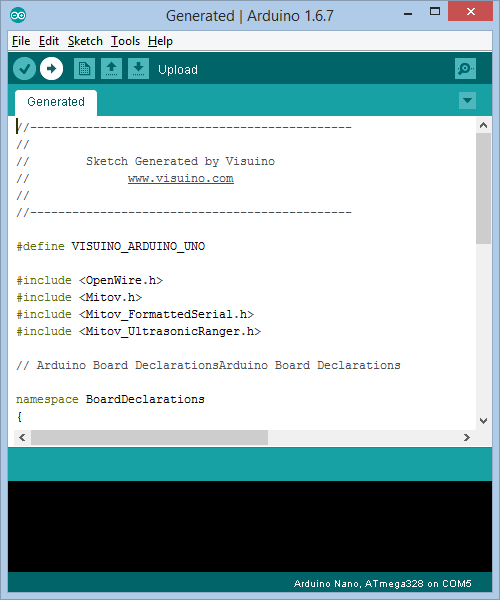The height and width of the screenshot is (600, 500).
Task: Save the sketch with down-arrow icon
Action: [x=138, y=69]
